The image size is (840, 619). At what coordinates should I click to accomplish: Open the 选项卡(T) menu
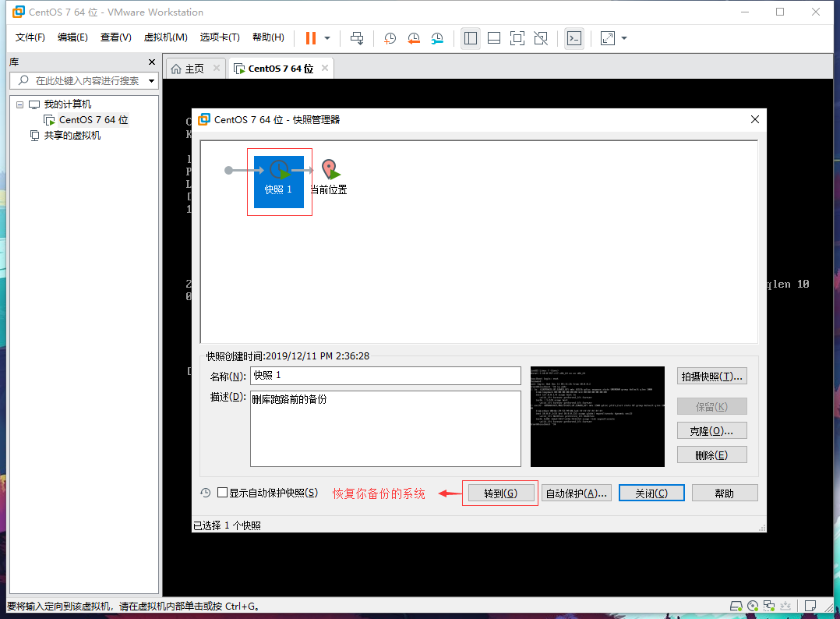pos(220,37)
